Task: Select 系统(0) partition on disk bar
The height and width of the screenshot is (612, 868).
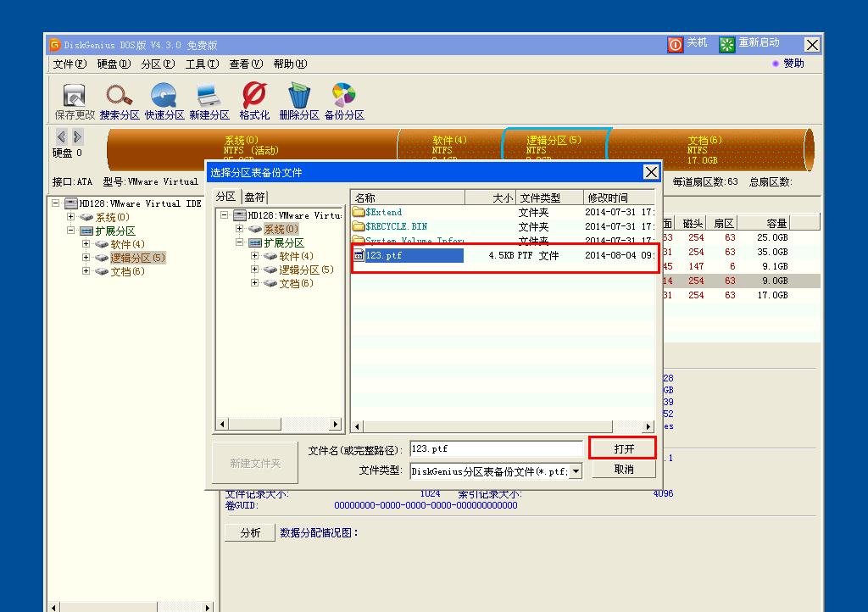Action: [x=252, y=147]
